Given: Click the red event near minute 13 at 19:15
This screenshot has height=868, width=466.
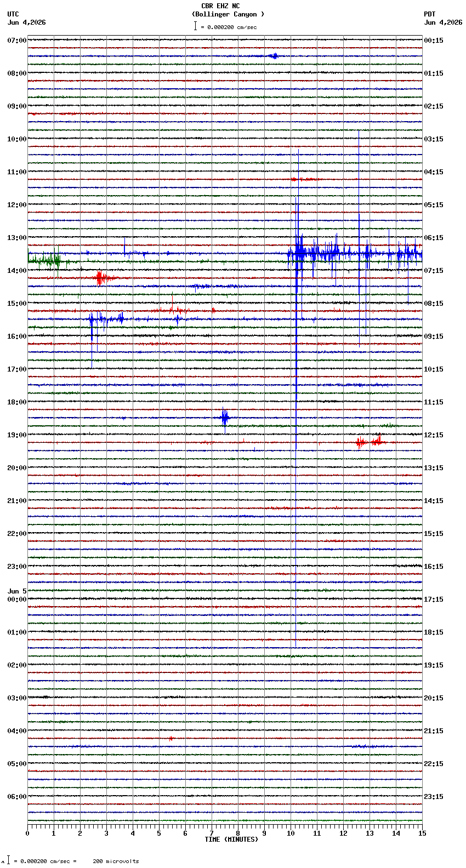Looking at the screenshot, I should pyautogui.click(x=370, y=442).
